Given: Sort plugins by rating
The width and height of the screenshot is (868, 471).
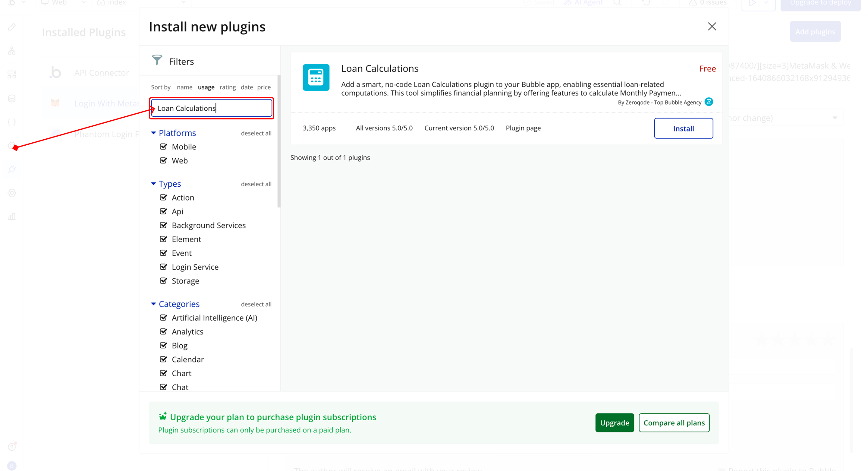Looking at the screenshot, I should point(228,87).
